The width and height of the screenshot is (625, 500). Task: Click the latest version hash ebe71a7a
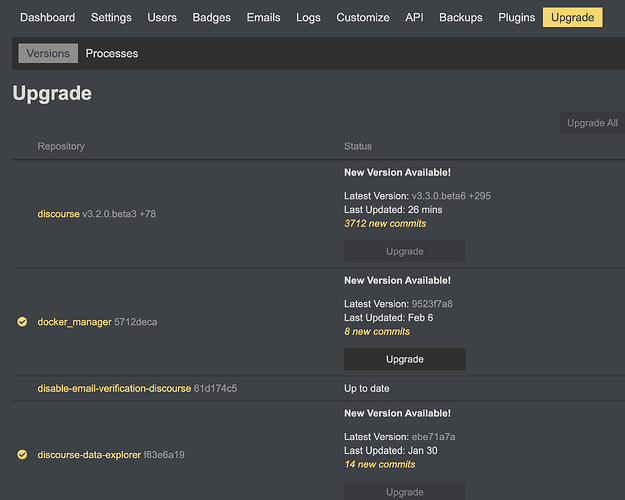(433, 437)
